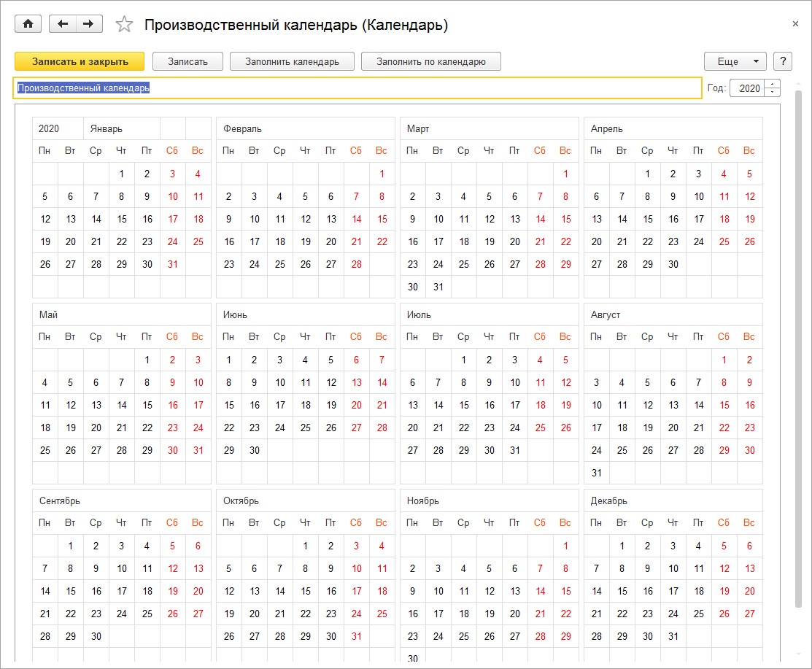Screen dimensions: 812x669
Task: Increase the year with the up spinner
Action: (x=772, y=84)
